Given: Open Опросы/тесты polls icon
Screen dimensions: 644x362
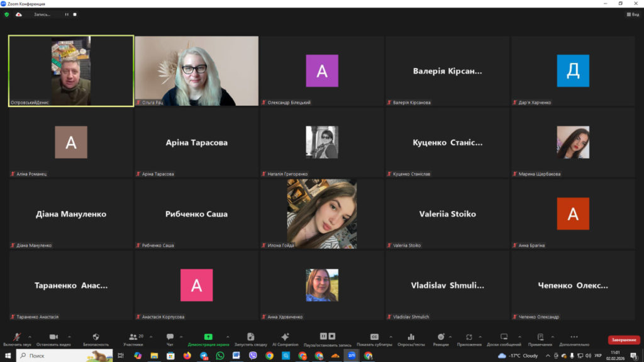Looking at the screenshot, I should (411, 338).
